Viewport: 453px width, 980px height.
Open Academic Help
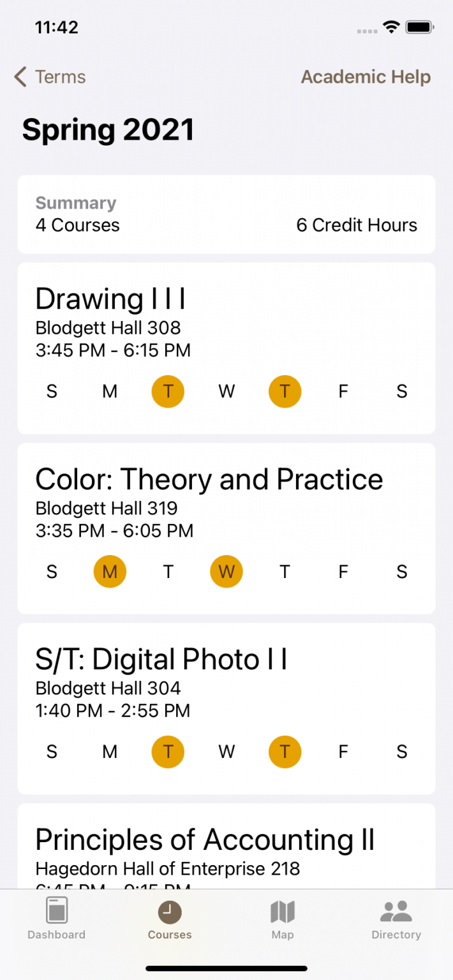366,77
